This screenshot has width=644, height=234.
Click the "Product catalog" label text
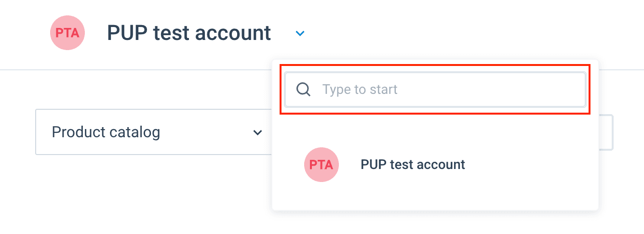coord(106,132)
